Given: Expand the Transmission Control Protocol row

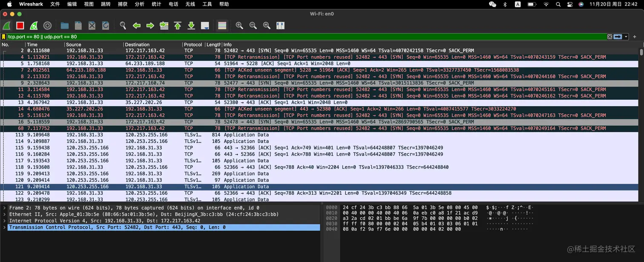Looking at the screenshot, I should [x=4, y=227].
